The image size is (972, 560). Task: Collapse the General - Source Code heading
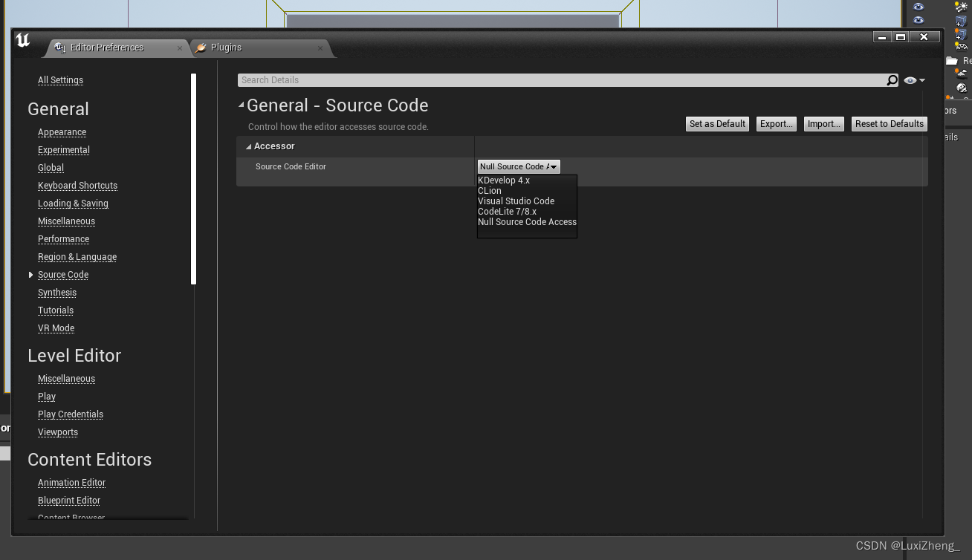(x=241, y=105)
